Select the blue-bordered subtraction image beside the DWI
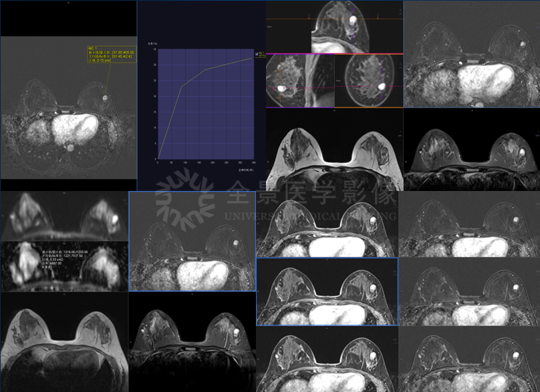The height and width of the screenshot is (392, 540). 192,242
